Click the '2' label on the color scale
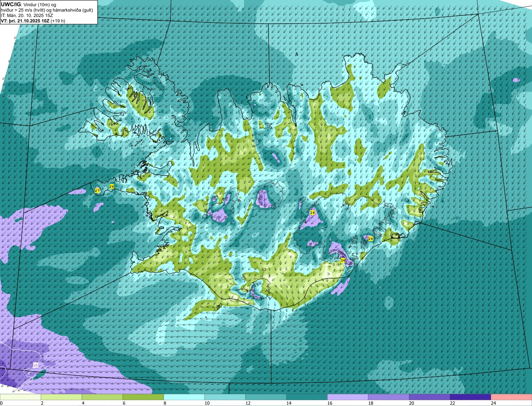 click(42, 403)
